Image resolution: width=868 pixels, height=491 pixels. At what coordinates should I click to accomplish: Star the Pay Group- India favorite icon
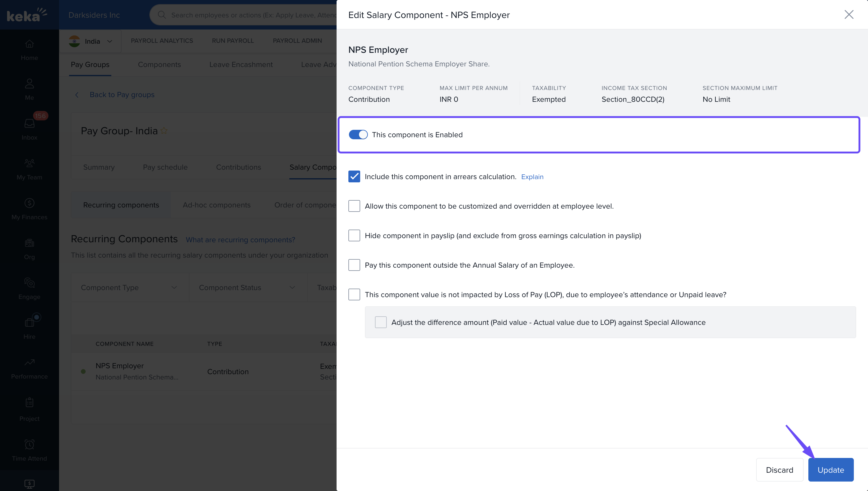[x=164, y=131]
